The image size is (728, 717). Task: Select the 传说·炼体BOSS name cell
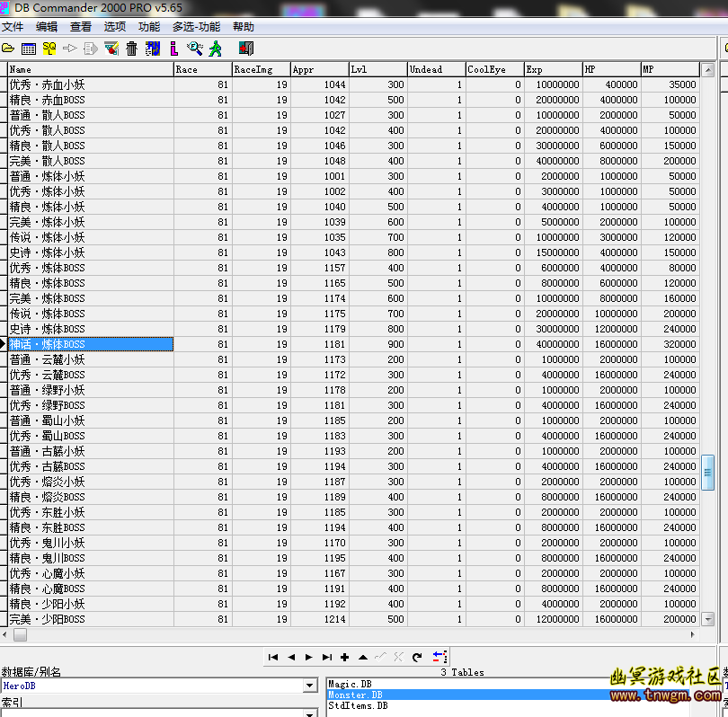pyautogui.click(x=91, y=314)
